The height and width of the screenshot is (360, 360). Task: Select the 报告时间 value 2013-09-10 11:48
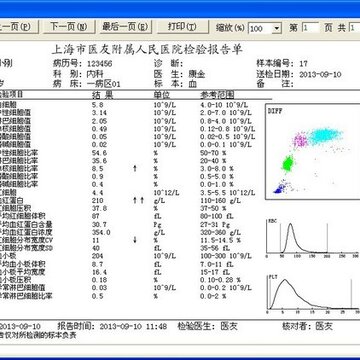[133, 326]
